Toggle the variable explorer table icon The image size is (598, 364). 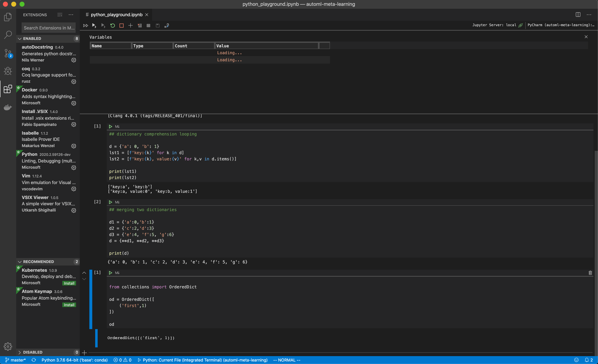click(x=148, y=26)
